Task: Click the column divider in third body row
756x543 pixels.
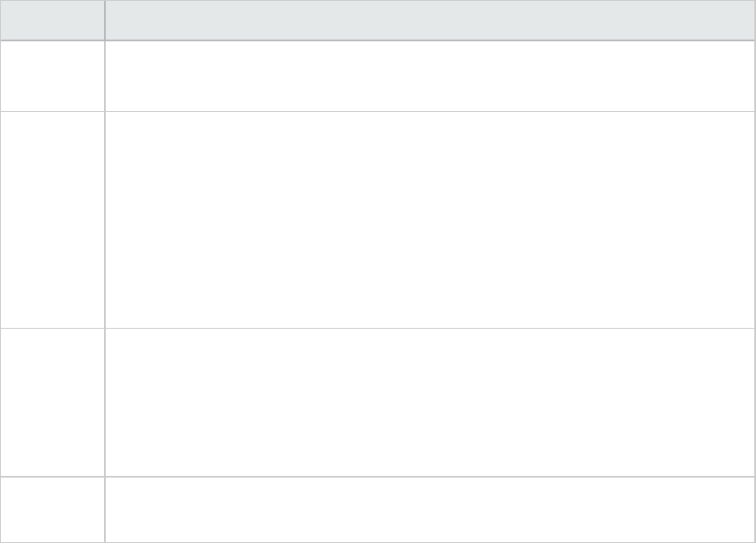Action: click(105, 402)
